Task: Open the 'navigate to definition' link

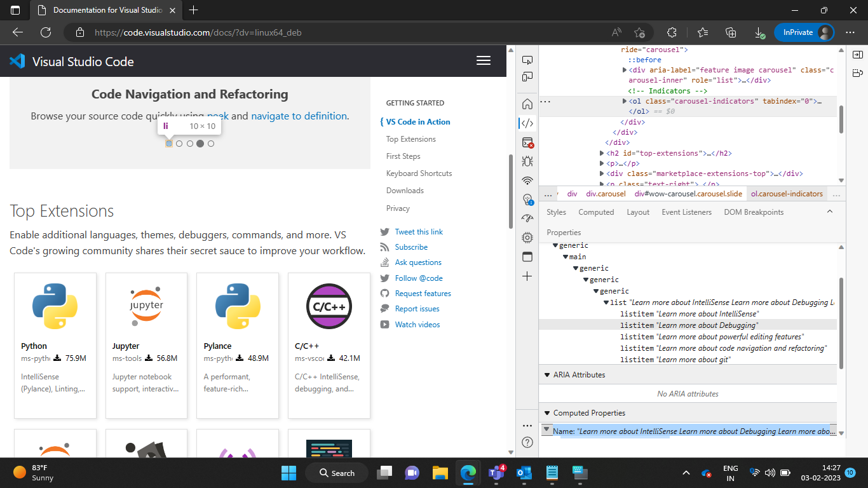Action: [299, 116]
